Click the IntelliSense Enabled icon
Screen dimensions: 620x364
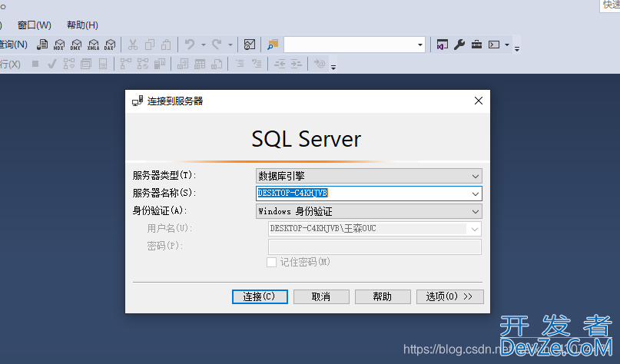click(103, 64)
